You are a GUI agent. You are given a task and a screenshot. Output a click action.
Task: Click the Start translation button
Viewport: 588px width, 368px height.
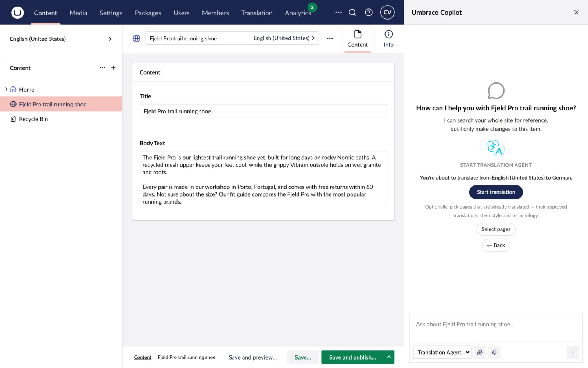tap(496, 192)
